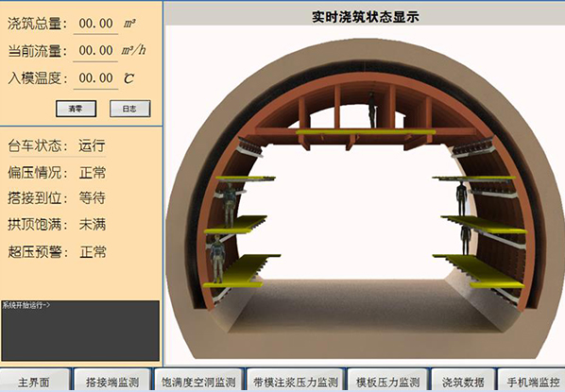Click the 清零 reset button
This screenshot has width=565, height=392.
pos(76,109)
